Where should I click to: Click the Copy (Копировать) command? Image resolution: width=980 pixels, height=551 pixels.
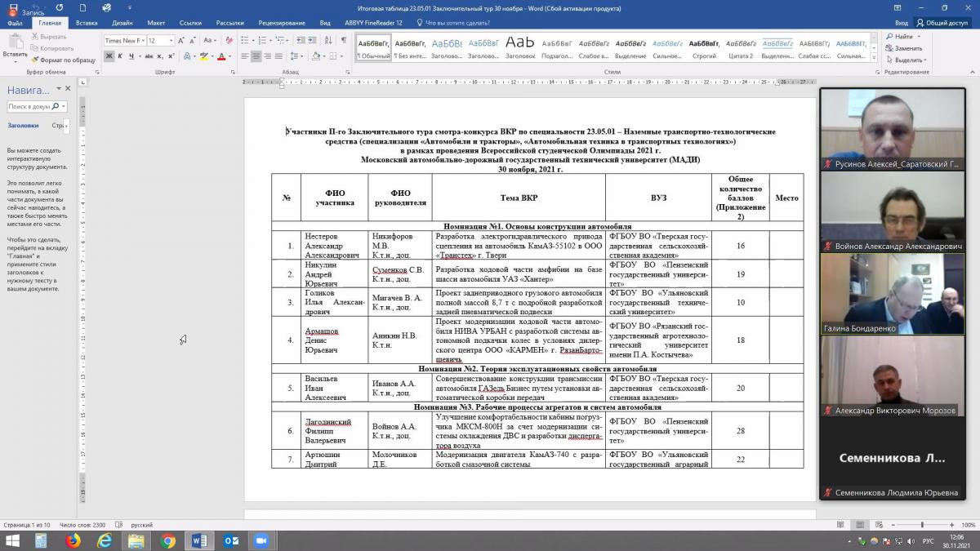coord(51,48)
